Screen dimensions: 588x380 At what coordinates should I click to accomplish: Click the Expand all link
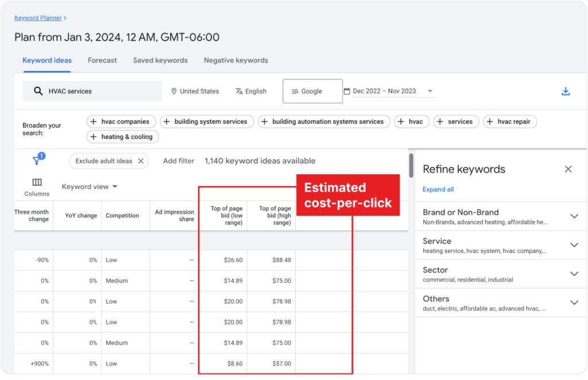438,189
